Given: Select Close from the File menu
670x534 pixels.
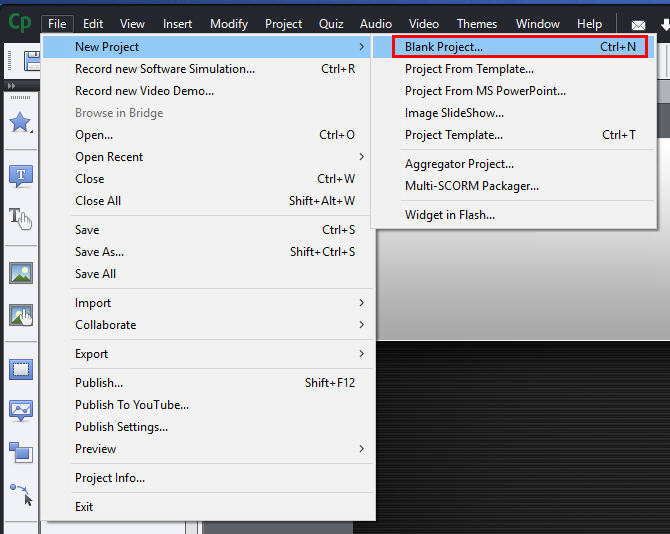Looking at the screenshot, I should [207, 179].
